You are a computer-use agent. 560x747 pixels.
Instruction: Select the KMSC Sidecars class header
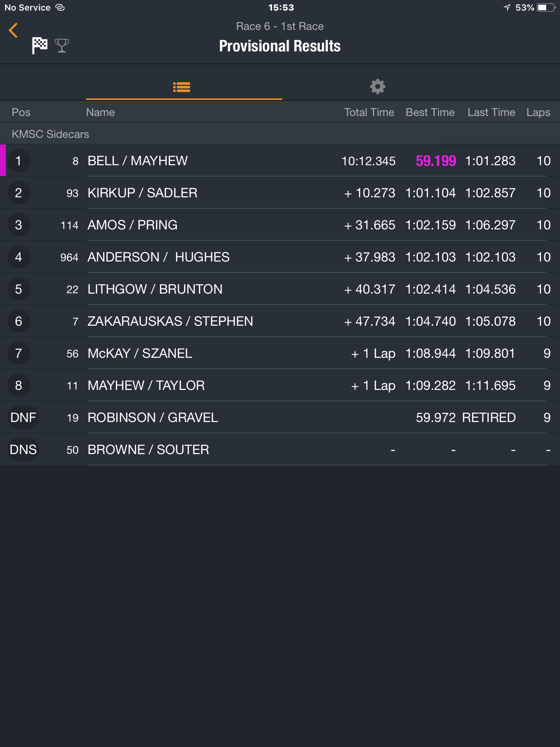click(x=280, y=134)
